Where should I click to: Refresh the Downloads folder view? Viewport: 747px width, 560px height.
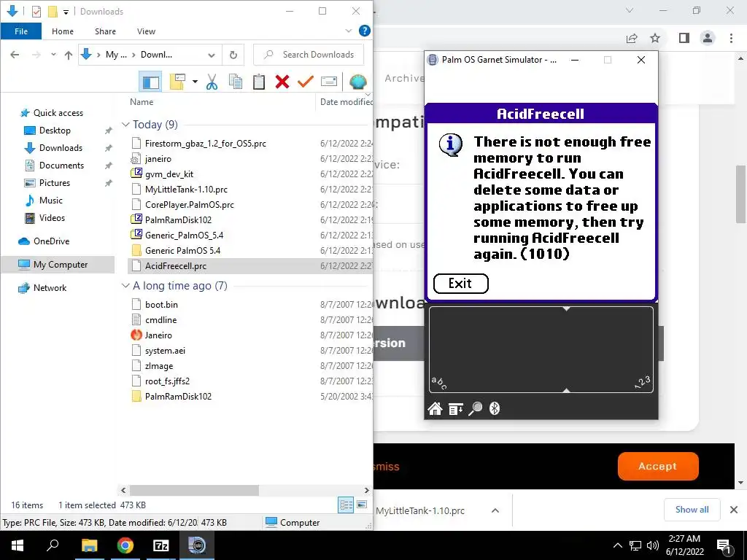233,55
